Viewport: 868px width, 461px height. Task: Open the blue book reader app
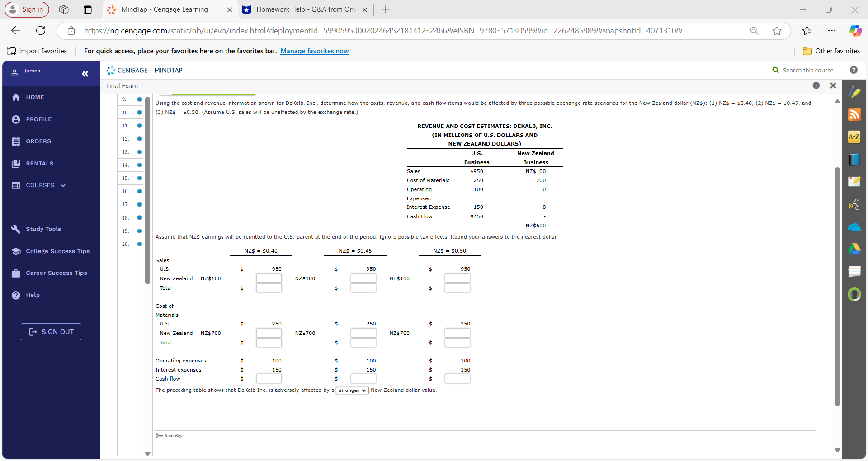[854, 159]
